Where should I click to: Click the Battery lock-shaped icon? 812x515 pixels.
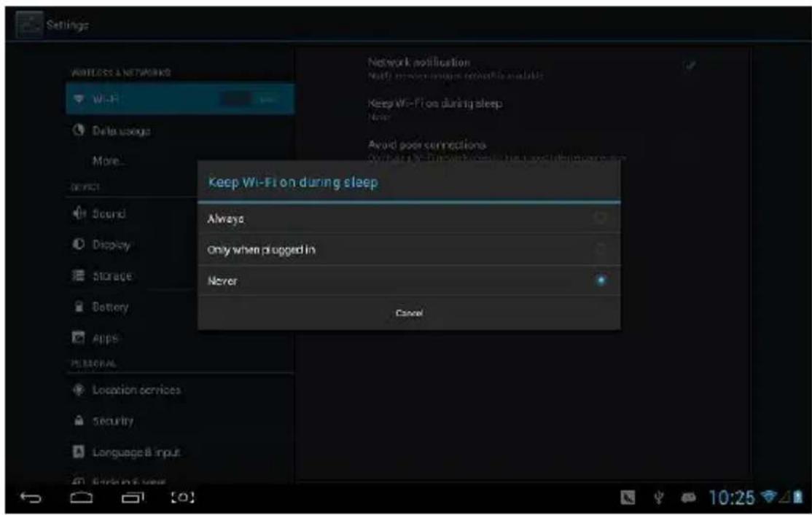[x=79, y=307]
